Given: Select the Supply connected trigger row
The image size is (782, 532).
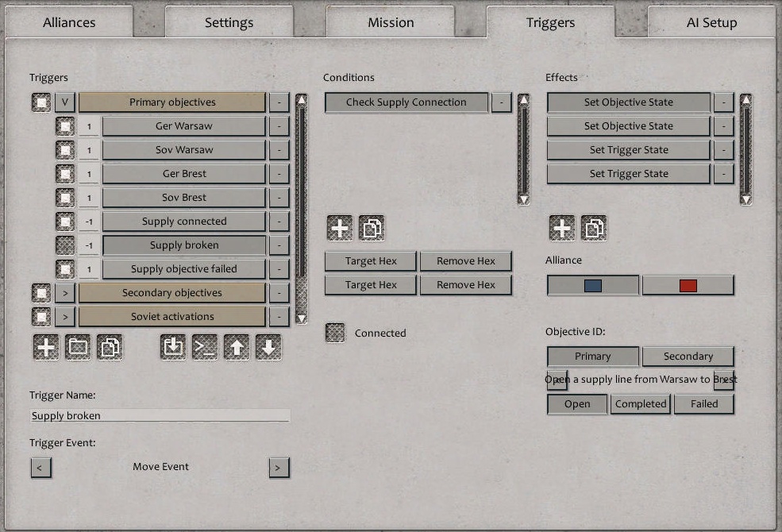Looking at the screenshot, I should (x=184, y=222).
